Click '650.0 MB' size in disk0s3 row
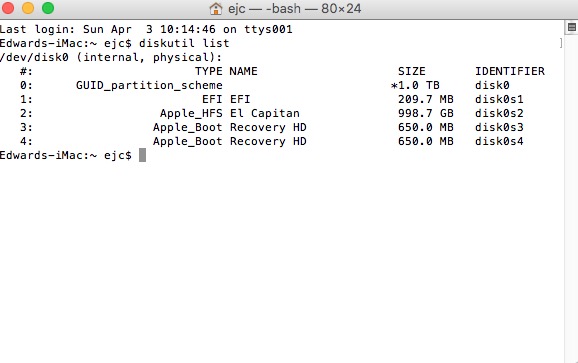 click(425, 128)
